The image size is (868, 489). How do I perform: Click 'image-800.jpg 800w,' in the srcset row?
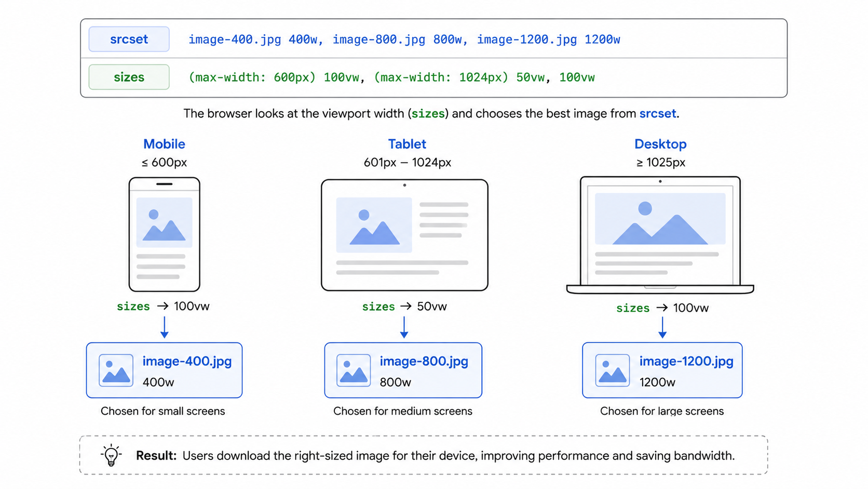click(400, 39)
